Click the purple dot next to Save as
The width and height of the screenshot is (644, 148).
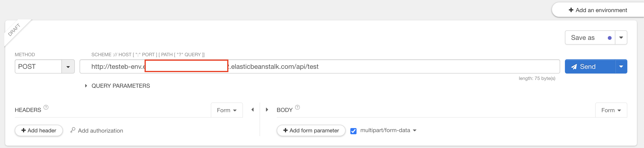610,38
